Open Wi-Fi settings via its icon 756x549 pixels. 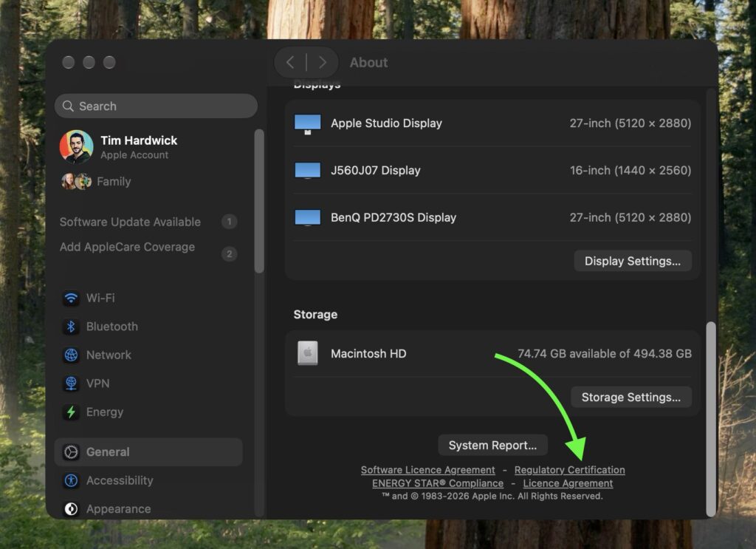(x=71, y=298)
